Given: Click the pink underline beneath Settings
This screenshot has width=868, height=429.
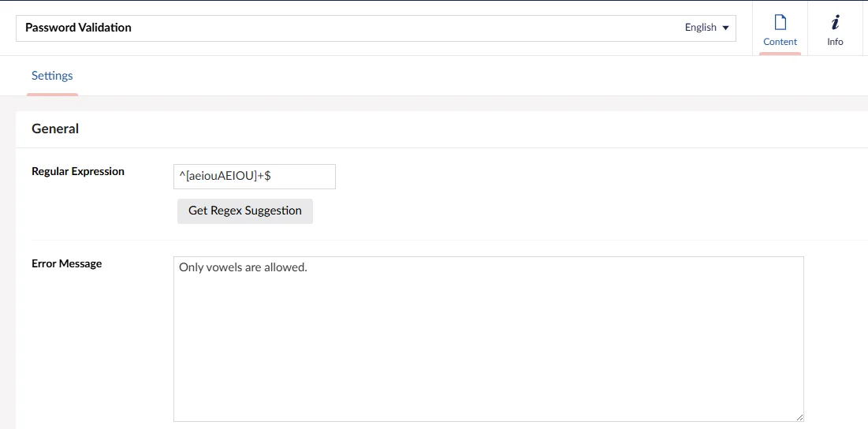Looking at the screenshot, I should tap(52, 95).
